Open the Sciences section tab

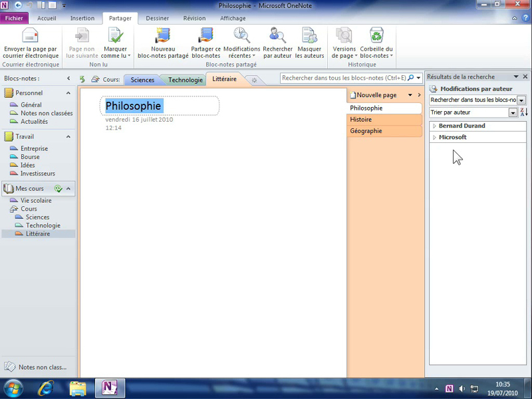tap(142, 80)
